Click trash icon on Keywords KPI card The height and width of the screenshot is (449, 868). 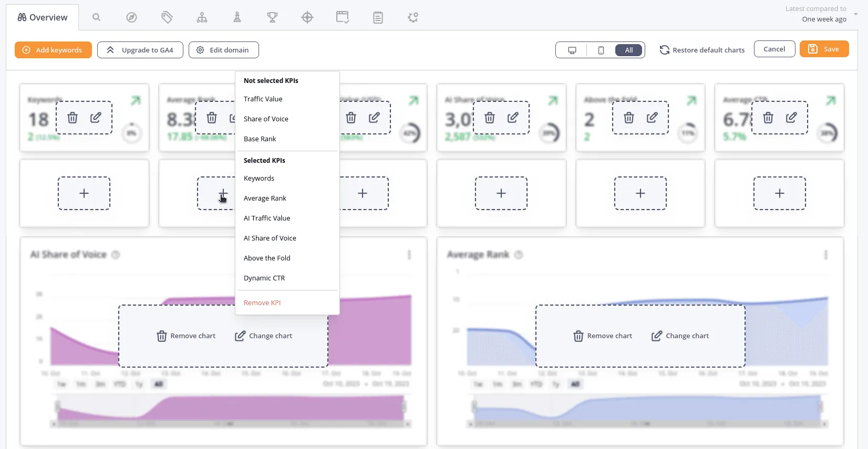pos(73,118)
